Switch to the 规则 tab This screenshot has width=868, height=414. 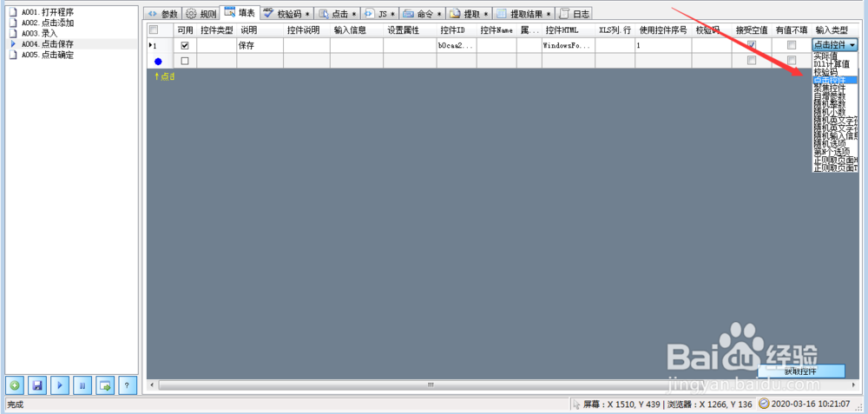tap(201, 14)
